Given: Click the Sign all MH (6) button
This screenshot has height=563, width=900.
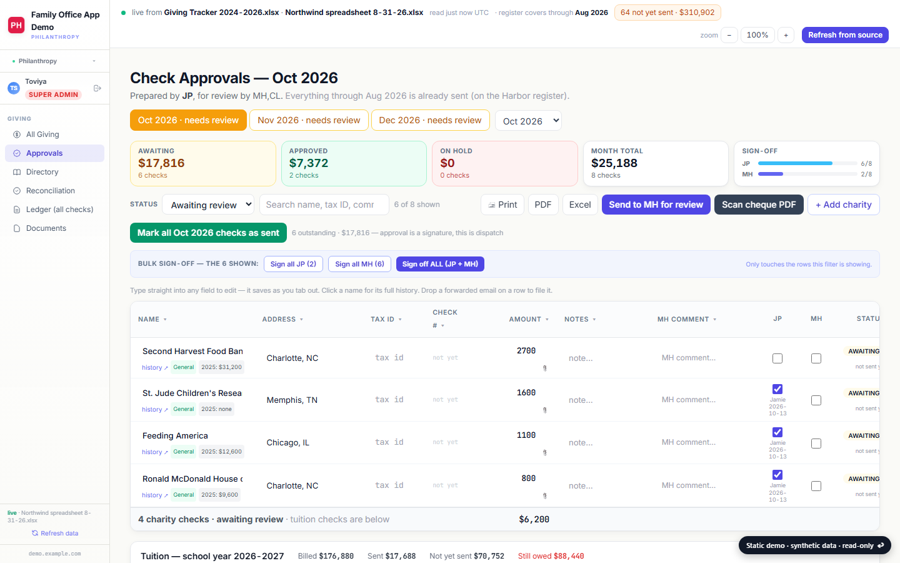Looking at the screenshot, I should click(360, 264).
